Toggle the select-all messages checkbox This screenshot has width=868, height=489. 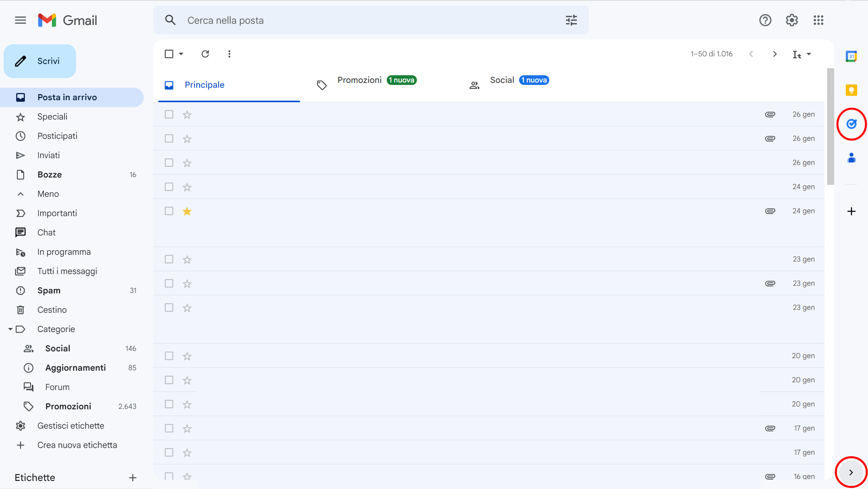click(x=169, y=54)
